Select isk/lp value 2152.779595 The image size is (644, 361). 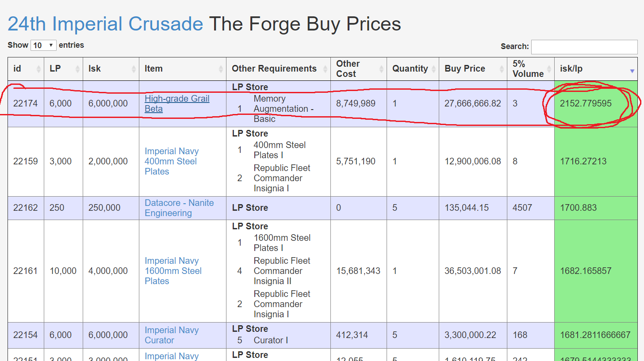(x=586, y=103)
